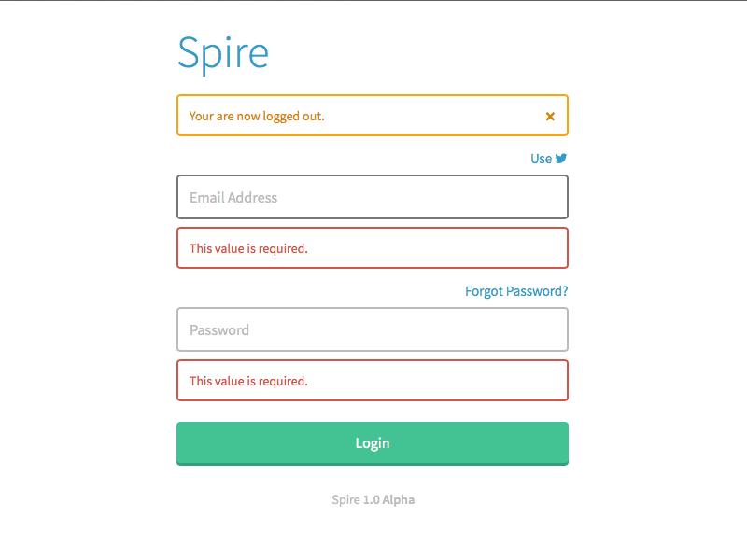Close the 'Your are now logged out' notification

point(550,116)
